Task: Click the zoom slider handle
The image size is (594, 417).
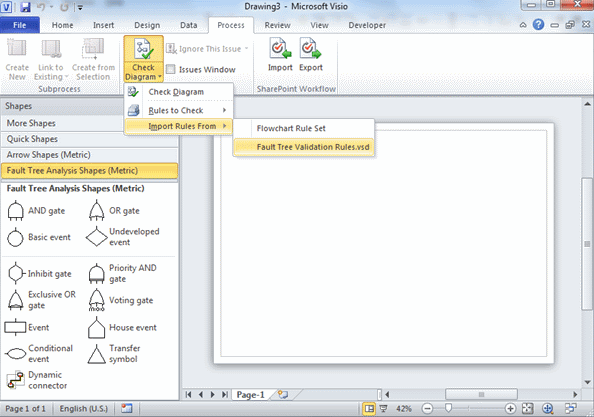Action: pyautogui.click(x=449, y=408)
